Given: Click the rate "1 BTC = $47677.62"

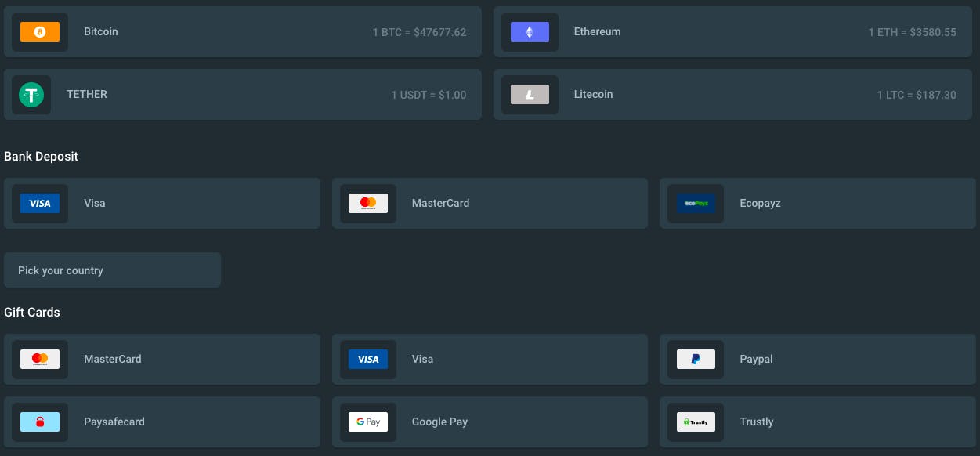Looking at the screenshot, I should pos(419,33).
